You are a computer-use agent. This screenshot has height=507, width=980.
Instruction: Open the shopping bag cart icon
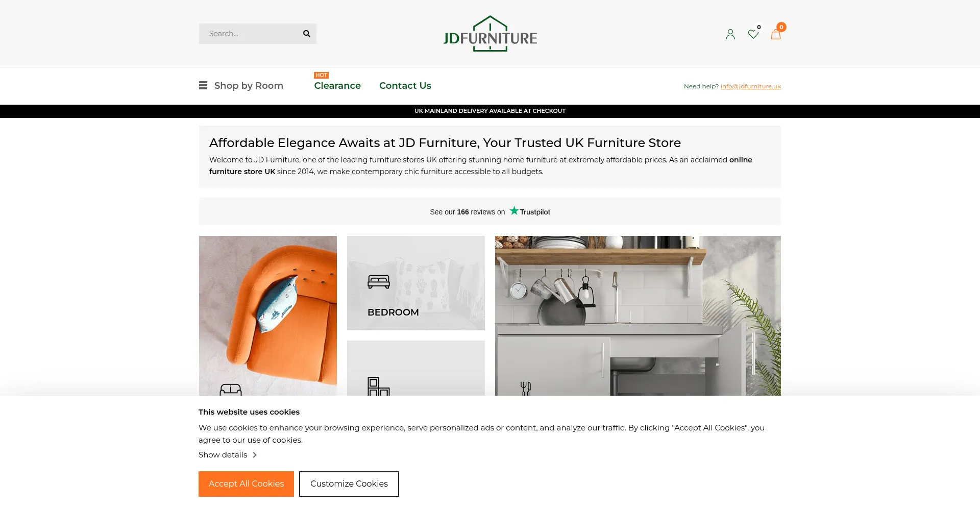[776, 34]
